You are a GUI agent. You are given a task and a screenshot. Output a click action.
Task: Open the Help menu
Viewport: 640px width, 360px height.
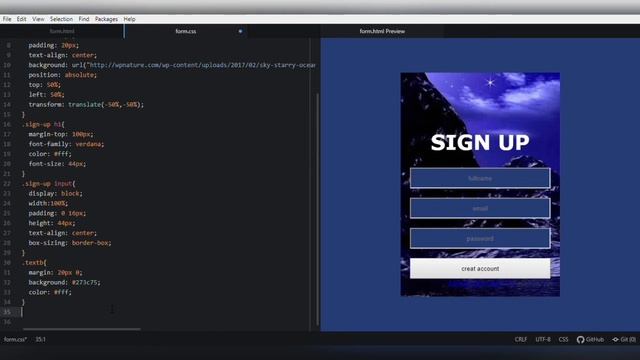point(129,19)
